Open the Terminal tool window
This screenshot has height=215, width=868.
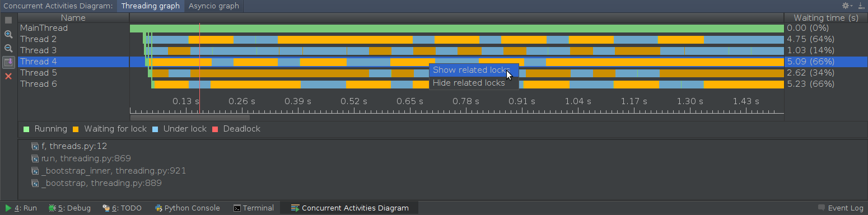click(254, 208)
